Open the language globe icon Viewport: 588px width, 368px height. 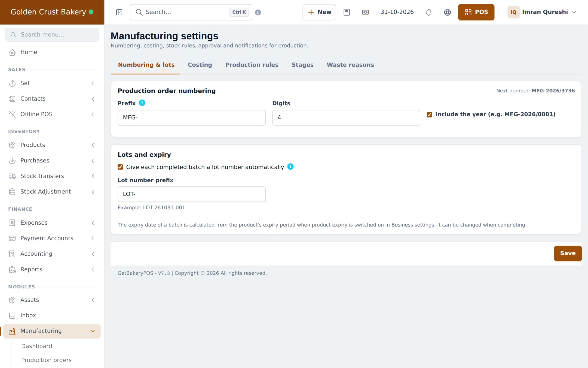click(x=448, y=12)
